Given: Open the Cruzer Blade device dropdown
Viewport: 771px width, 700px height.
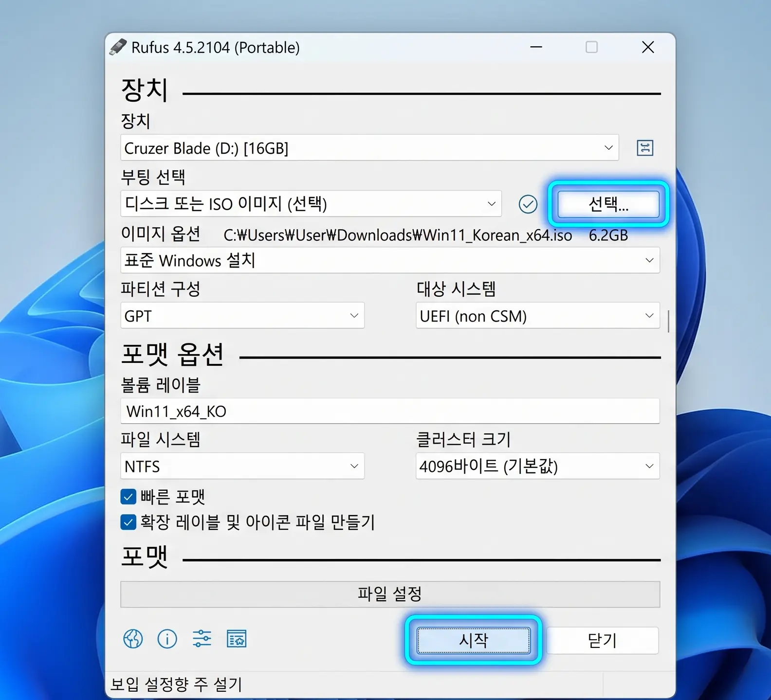Looking at the screenshot, I should [x=369, y=148].
